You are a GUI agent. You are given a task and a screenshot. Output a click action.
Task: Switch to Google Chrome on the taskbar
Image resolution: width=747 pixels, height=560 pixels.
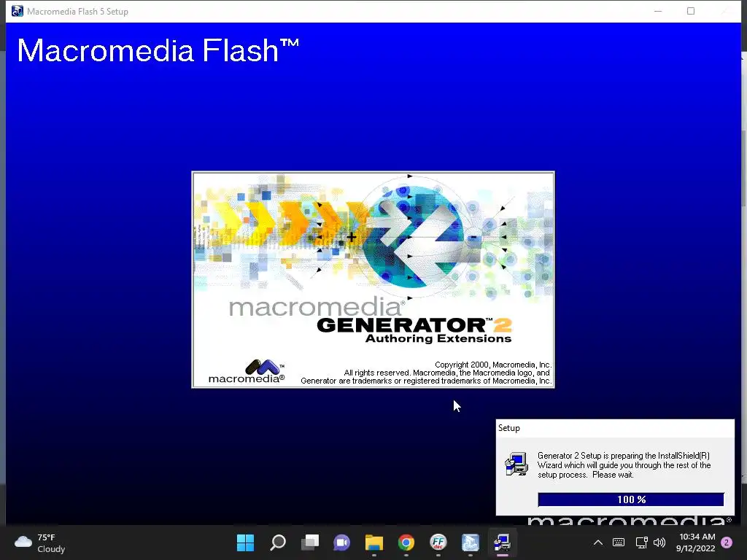click(406, 542)
